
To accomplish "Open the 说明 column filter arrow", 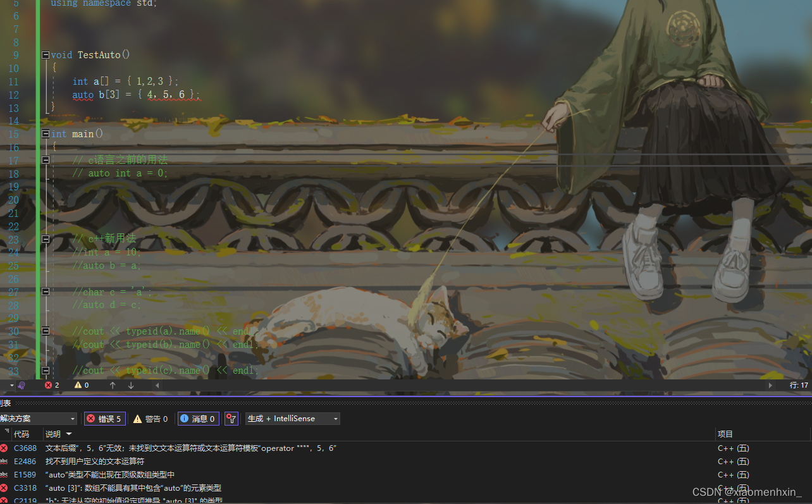I will coord(69,434).
